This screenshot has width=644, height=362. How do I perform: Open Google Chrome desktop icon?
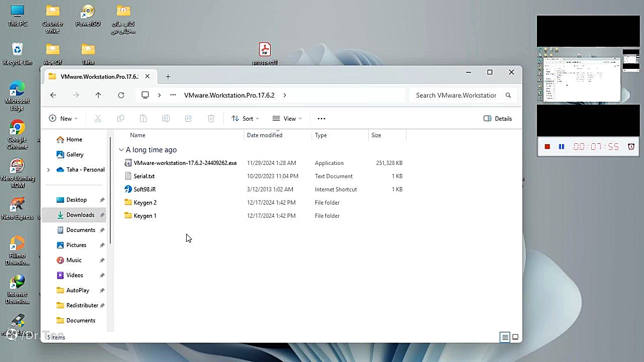17,135
